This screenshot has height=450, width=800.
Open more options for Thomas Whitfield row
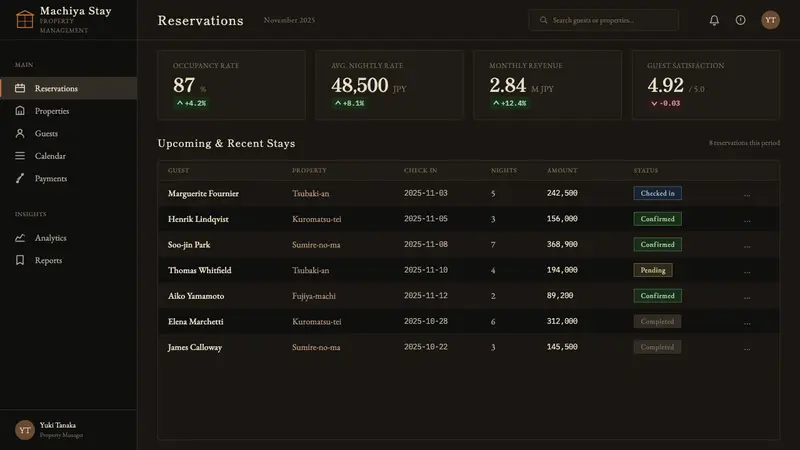point(747,271)
